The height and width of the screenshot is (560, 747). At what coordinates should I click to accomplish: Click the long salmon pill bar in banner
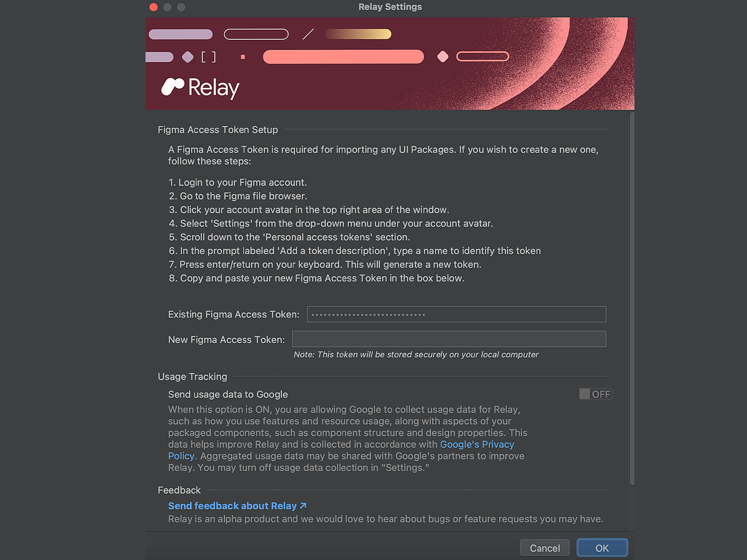pyautogui.click(x=343, y=57)
